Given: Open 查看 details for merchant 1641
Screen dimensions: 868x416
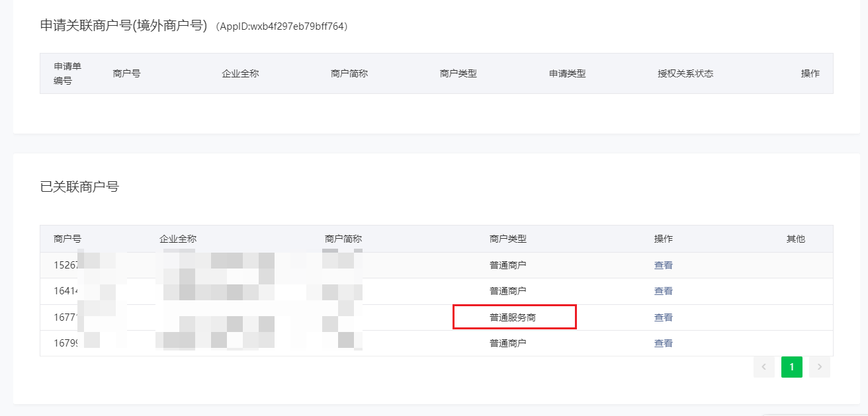Looking at the screenshot, I should pos(663,290).
